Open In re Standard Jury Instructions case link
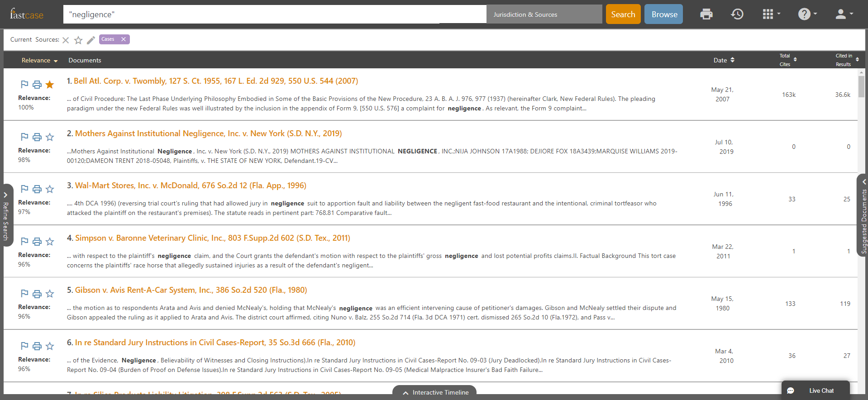This screenshot has width=868, height=400. (x=215, y=343)
